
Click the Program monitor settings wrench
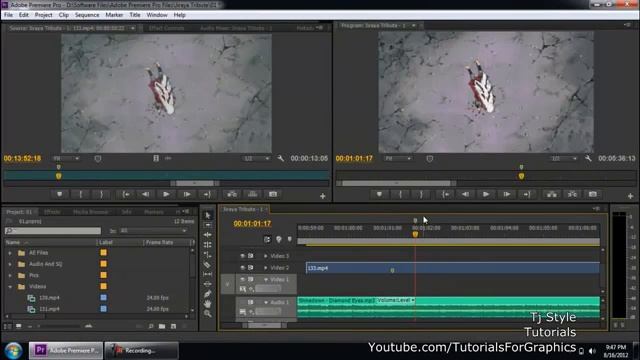point(588,158)
